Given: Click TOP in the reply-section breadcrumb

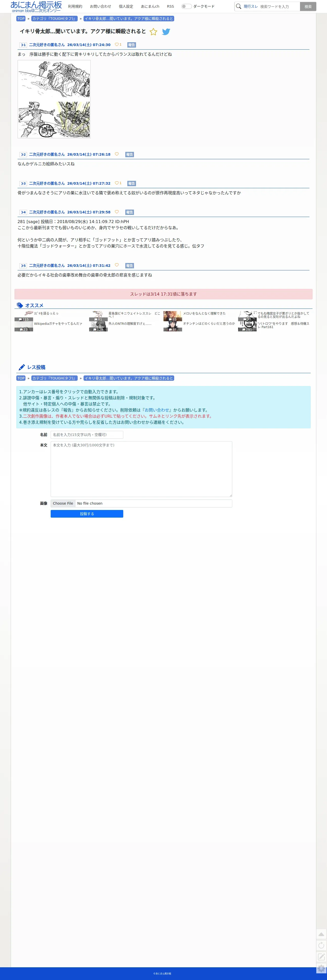Looking at the screenshot, I should 21,378.
